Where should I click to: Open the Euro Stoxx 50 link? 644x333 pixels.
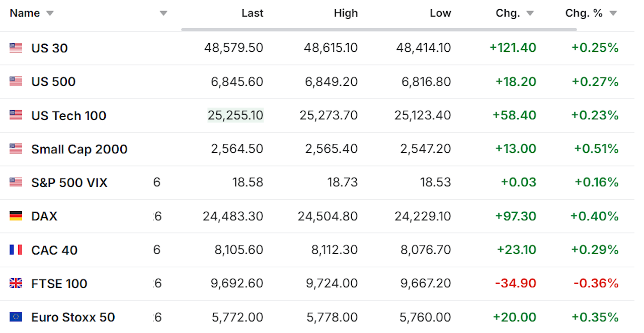[x=73, y=317]
